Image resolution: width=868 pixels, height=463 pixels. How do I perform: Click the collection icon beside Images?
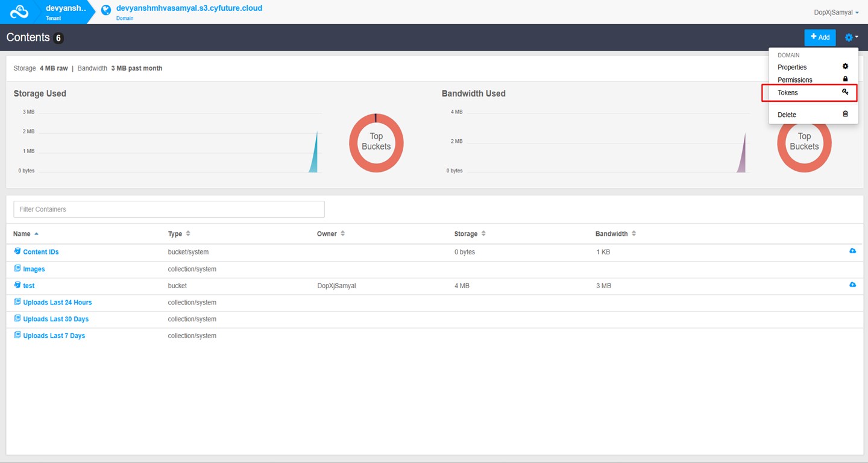tap(17, 268)
